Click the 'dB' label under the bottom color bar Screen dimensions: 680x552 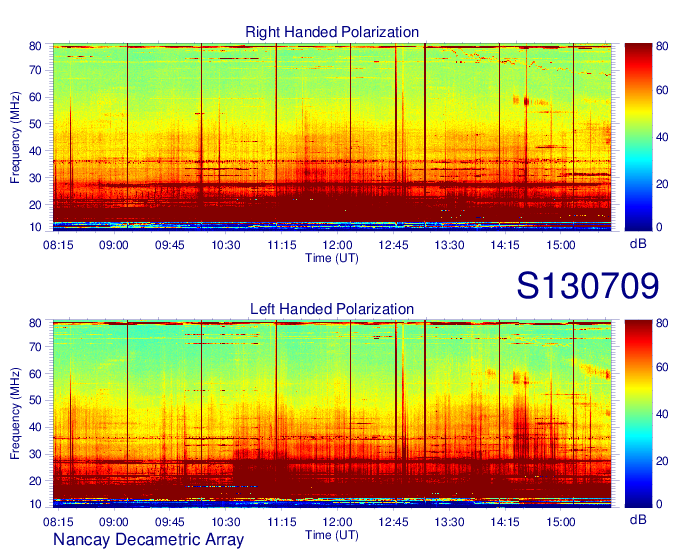coord(638,519)
